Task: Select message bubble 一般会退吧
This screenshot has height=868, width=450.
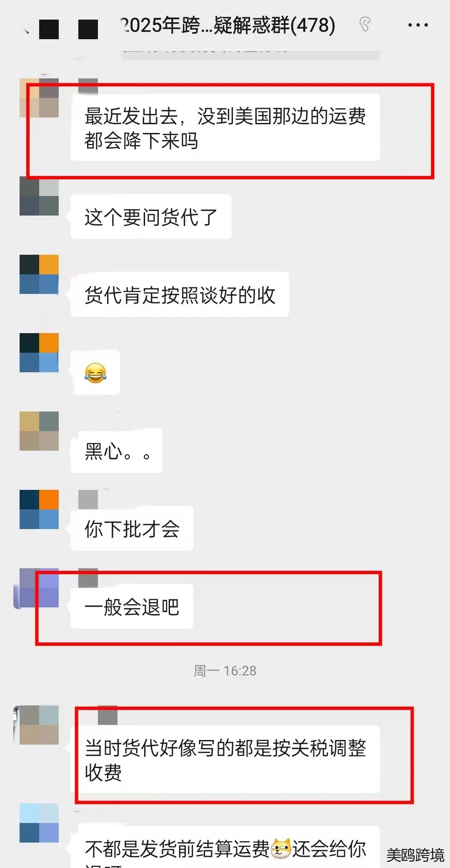Action: point(132,606)
